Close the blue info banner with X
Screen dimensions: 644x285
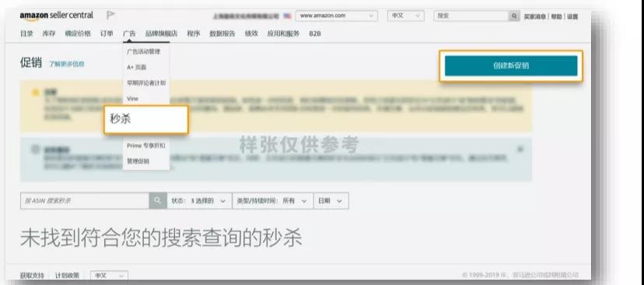tap(520, 149)
